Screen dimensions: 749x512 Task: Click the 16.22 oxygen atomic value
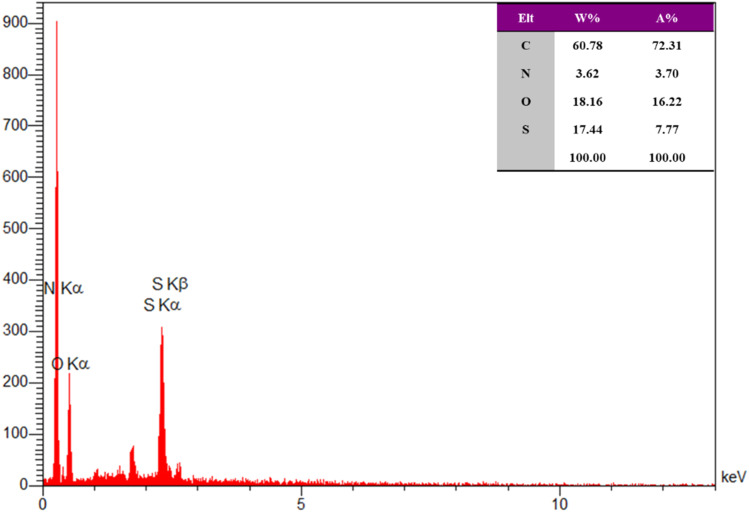point(667,102)
